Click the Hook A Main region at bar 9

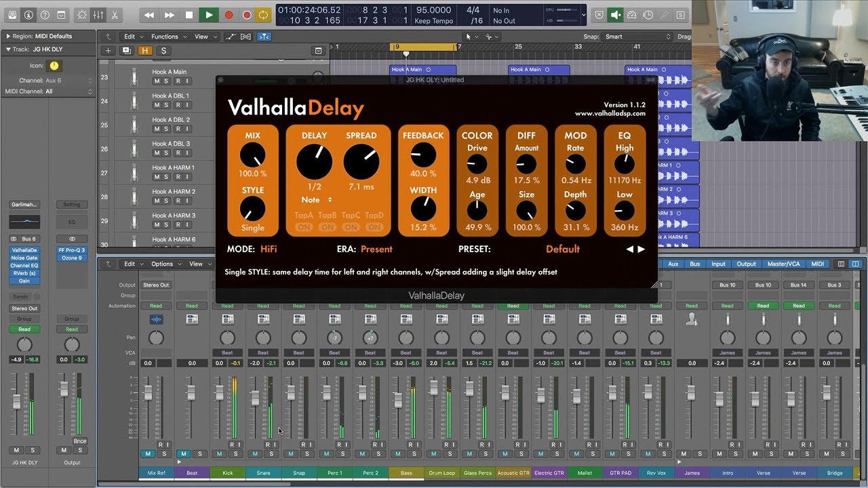click(x=422, y=69)
